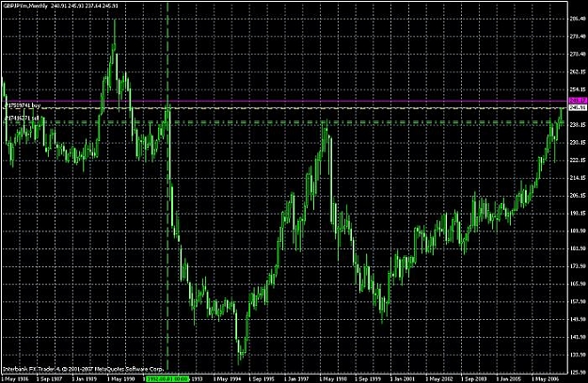The height and width of the screenshot is (383, 588).
Task: Click the green dashed vertical line
Action: [167, 187]
